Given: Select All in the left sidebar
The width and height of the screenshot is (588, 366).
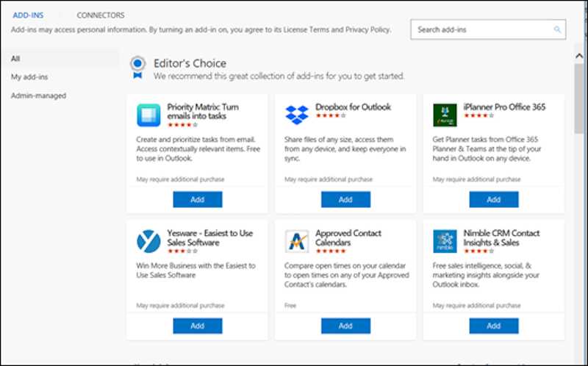Looking at the screenshot, I should tap(15, 58).
